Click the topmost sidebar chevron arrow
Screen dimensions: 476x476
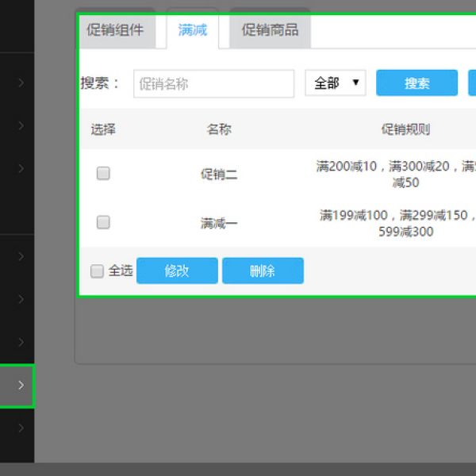[x=21, y=83]
